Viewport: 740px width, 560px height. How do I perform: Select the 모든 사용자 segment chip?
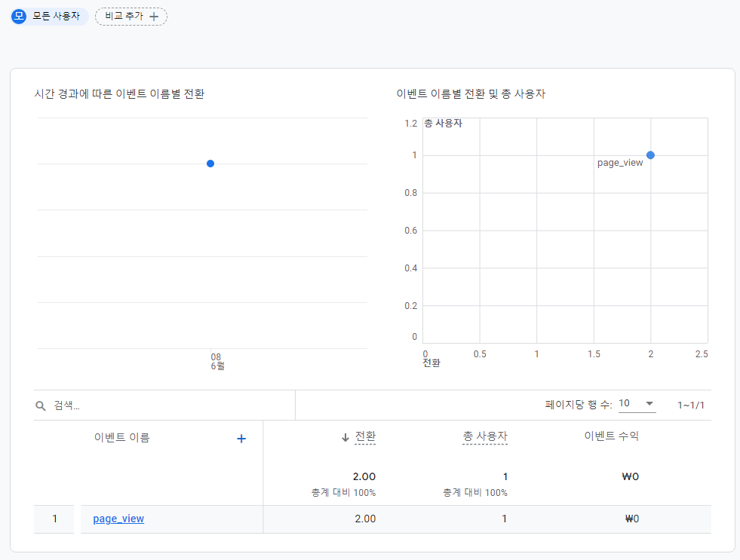(x=49, y=16)
